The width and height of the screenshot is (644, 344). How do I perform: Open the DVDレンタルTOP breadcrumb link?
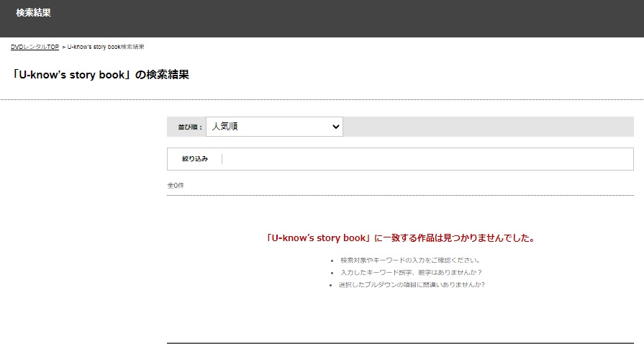click(x=35, y=47)
